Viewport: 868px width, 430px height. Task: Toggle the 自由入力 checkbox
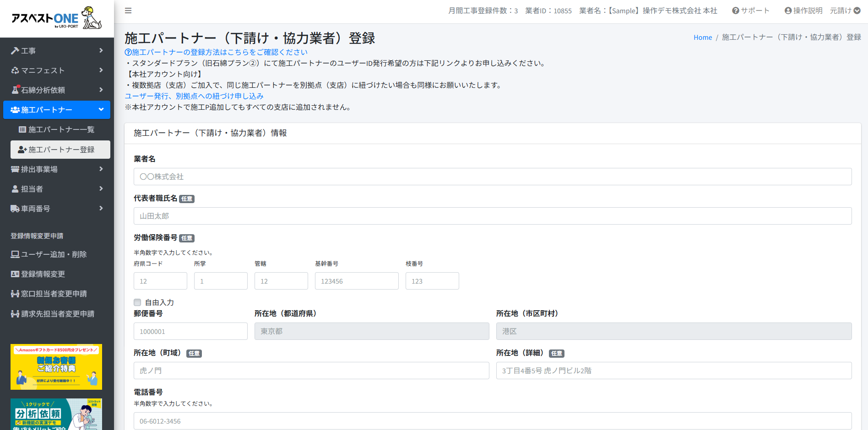pyautogui.click(x=137, y=302)
